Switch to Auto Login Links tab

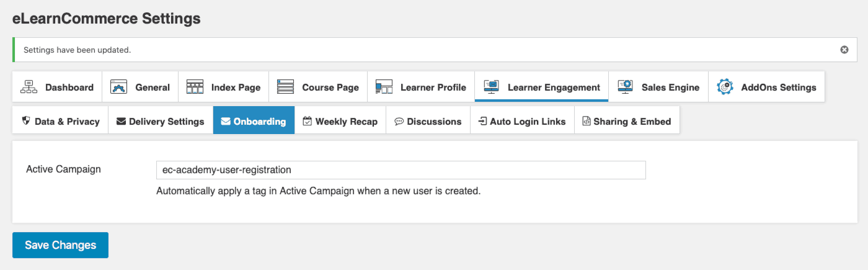click(x=523, y=120)
